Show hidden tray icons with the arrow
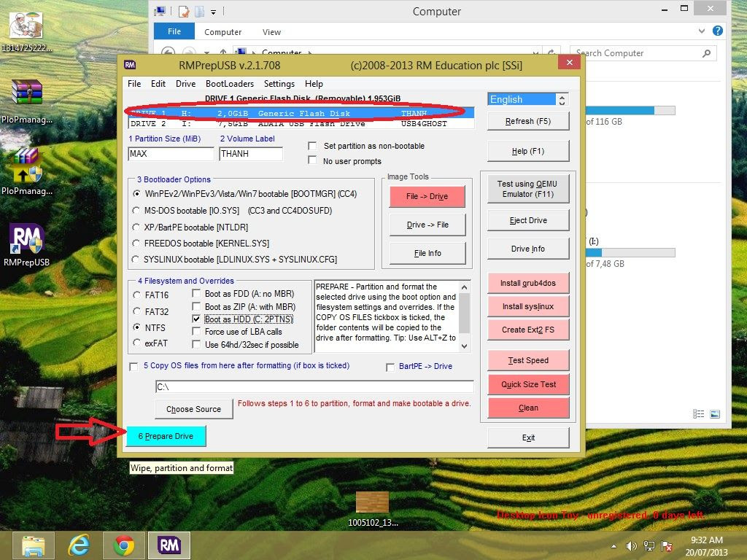This screenshot has width=747, height=560. tap(614, 546)
